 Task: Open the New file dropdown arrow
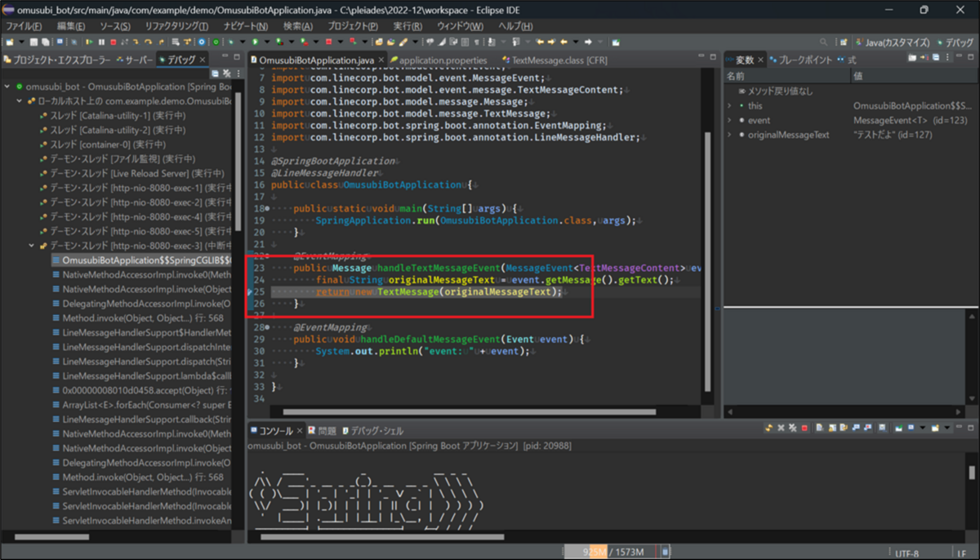21,41
